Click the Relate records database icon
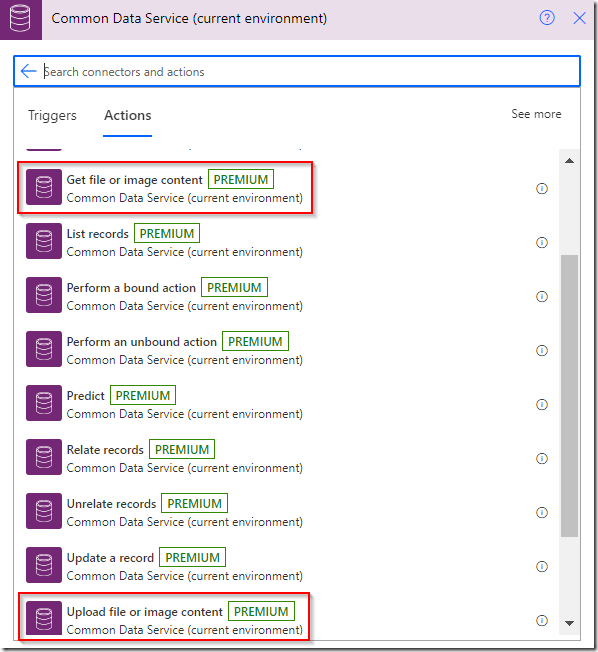 44,457
